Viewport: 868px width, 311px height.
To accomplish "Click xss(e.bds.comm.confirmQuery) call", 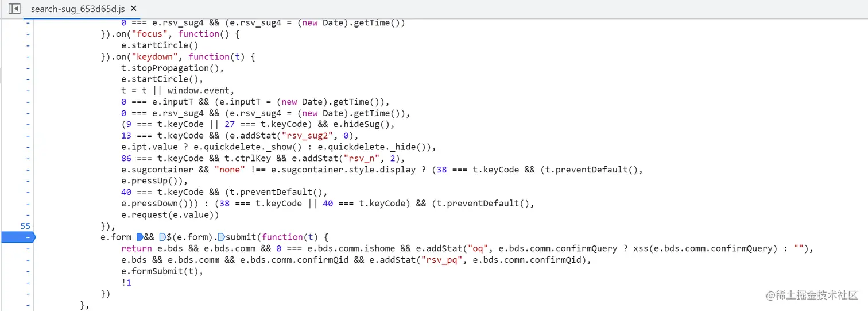I will (704, 248).
